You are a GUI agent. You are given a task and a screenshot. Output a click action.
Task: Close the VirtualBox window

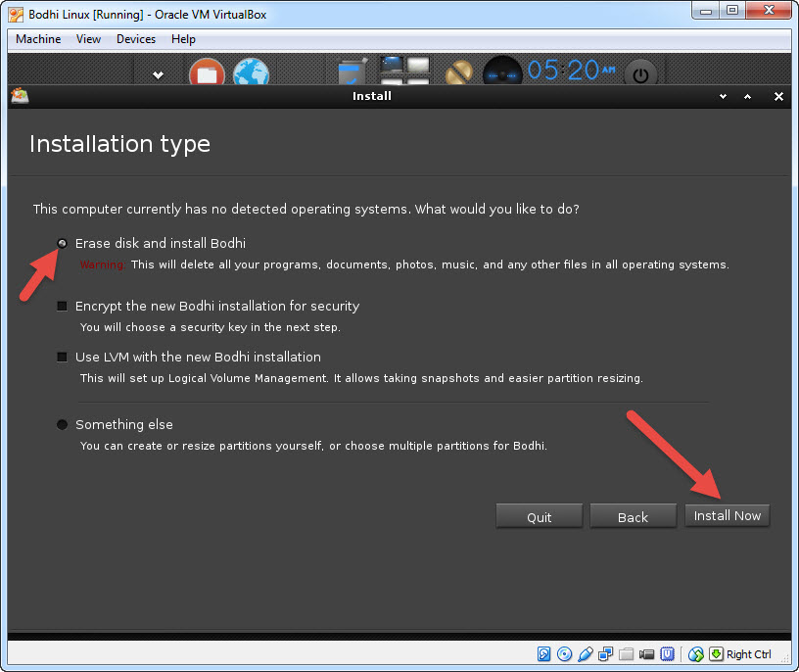click(770, 11)
